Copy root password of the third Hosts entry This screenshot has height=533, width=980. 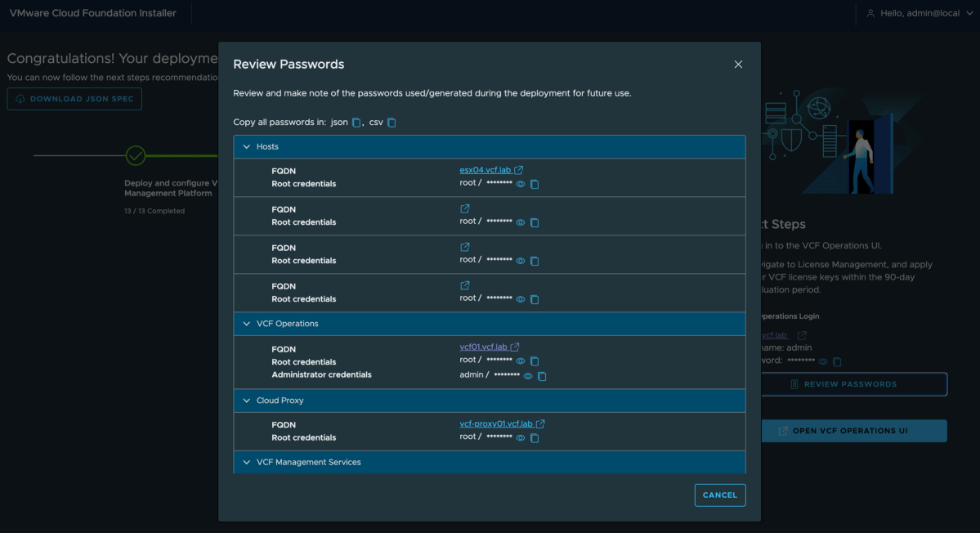(535, 262)
